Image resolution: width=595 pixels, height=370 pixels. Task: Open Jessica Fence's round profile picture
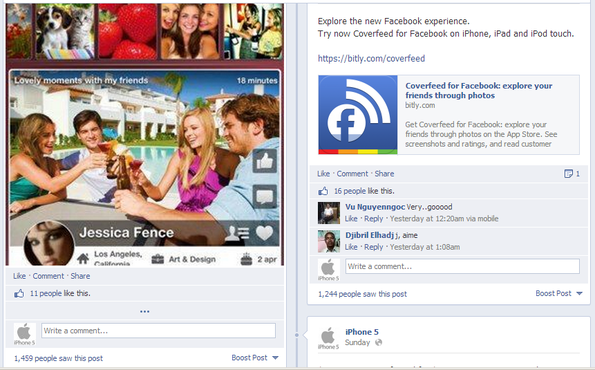[x=49, y=245]
